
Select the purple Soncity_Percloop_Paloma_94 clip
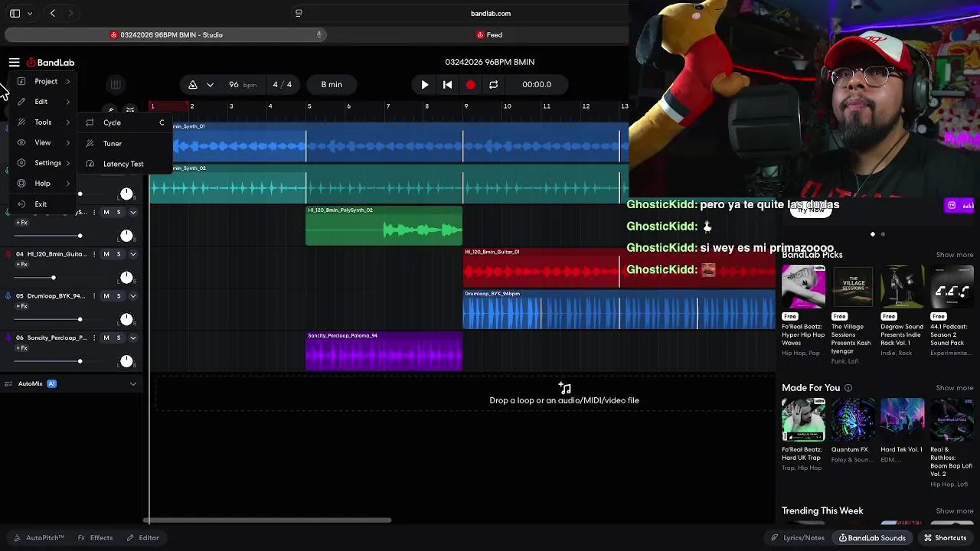tap(384, 351)
